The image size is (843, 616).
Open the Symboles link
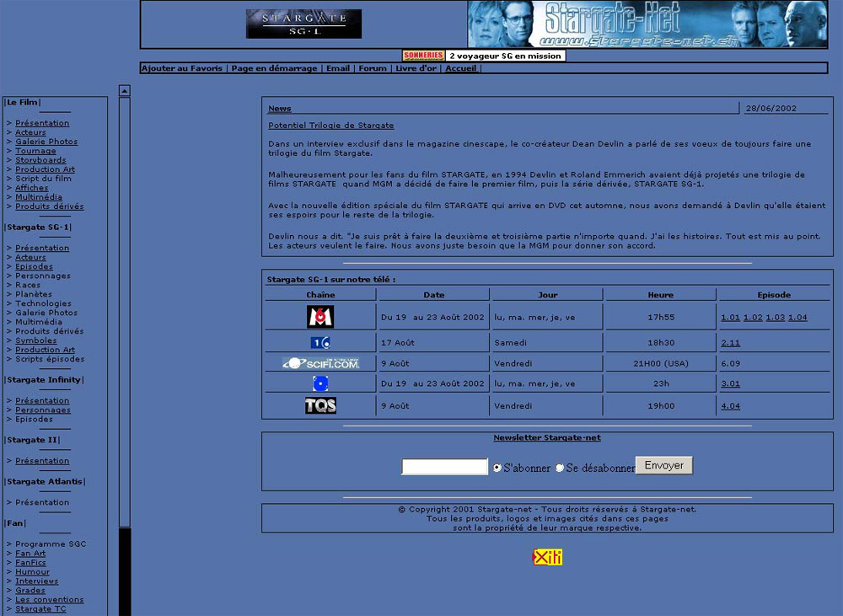pos(36,340)
